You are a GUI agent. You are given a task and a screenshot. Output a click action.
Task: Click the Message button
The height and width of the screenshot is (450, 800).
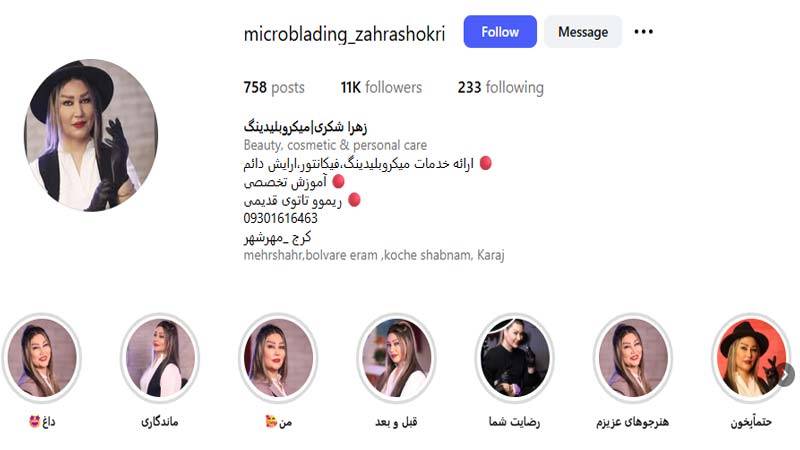[583, 32]
